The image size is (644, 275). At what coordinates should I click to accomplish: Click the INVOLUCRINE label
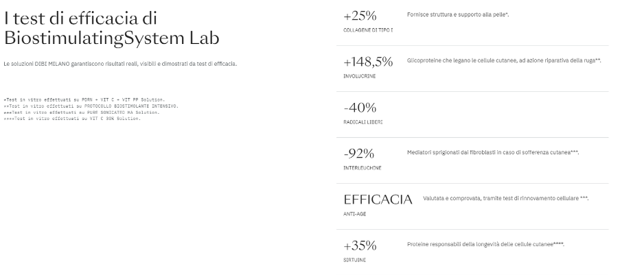tap(359, 76)
